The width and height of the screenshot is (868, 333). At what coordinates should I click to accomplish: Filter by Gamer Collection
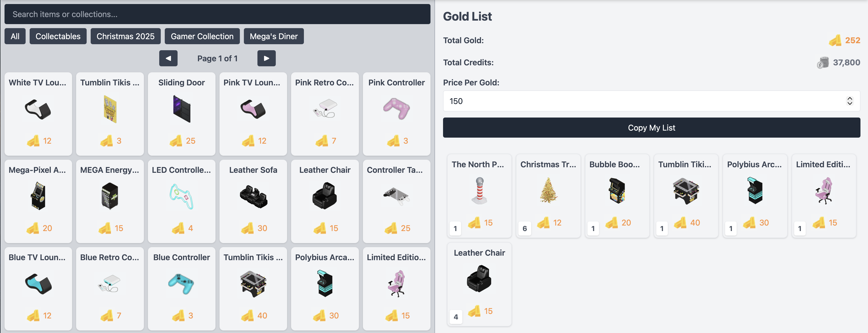click(x=202, y=36)
